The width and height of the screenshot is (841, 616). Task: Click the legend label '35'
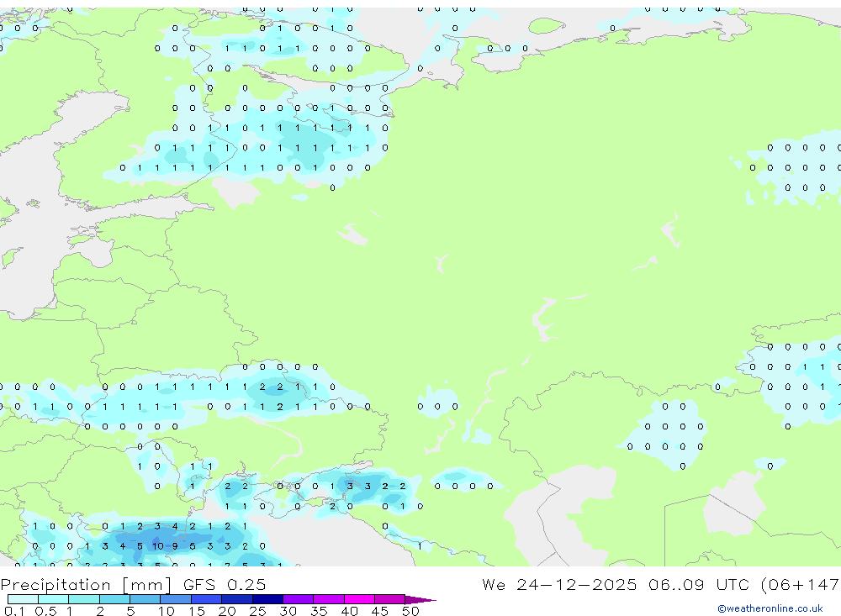tap(319, 611)
